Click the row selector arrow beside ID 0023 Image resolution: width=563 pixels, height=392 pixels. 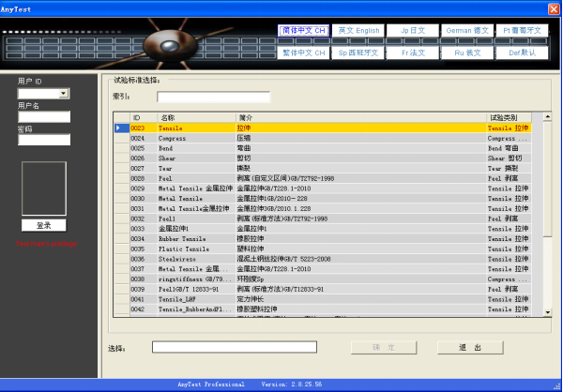pos(118,128)
